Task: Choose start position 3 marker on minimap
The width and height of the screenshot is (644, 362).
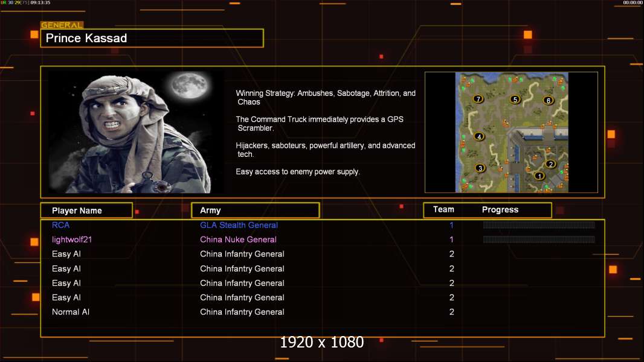Action: tap(480, 168)
